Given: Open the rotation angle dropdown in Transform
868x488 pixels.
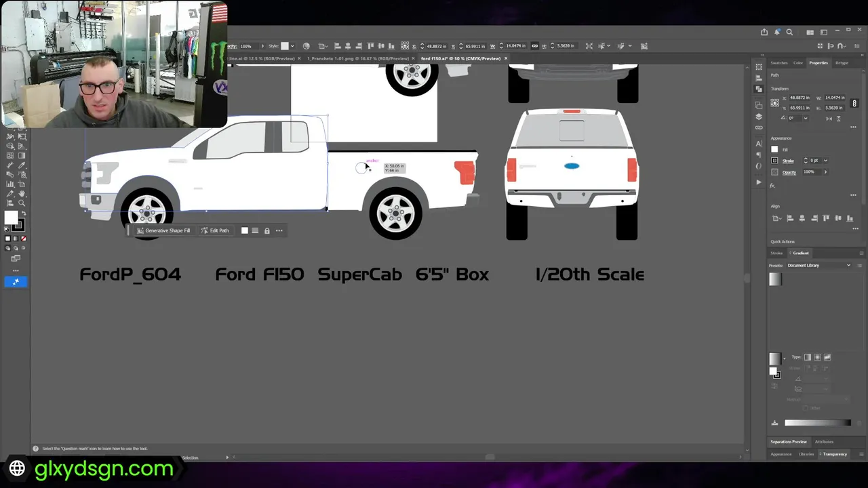Looking at the screenshot, I should pos(806,118).
